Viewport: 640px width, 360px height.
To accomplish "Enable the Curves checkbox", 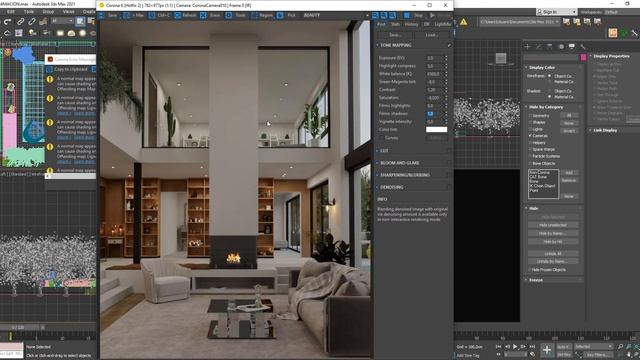I will pos(382,138).
